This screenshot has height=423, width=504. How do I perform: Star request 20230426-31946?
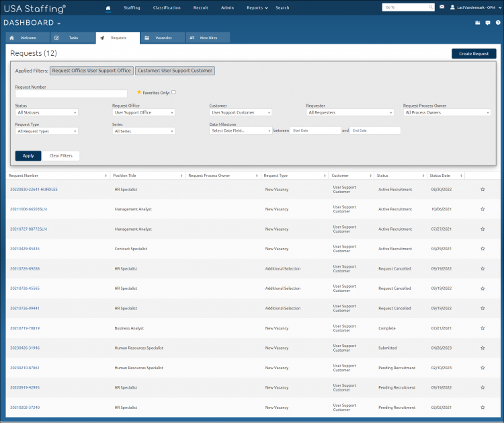[482, 348]
